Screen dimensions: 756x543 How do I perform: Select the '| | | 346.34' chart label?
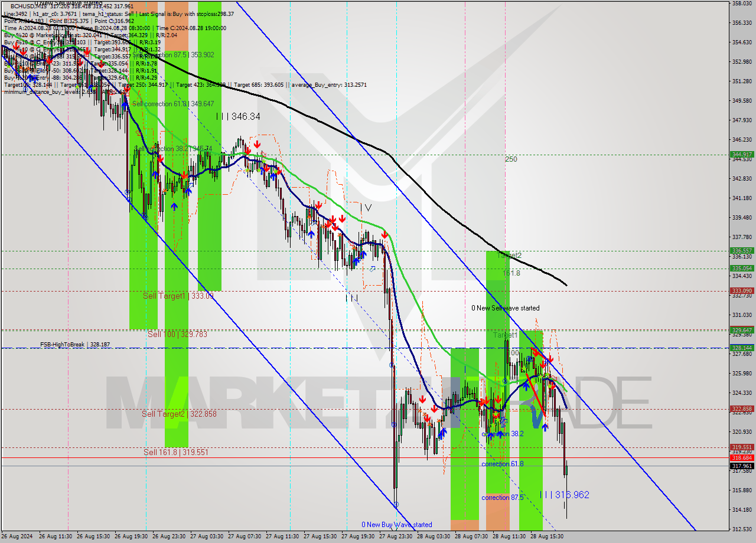238,117
